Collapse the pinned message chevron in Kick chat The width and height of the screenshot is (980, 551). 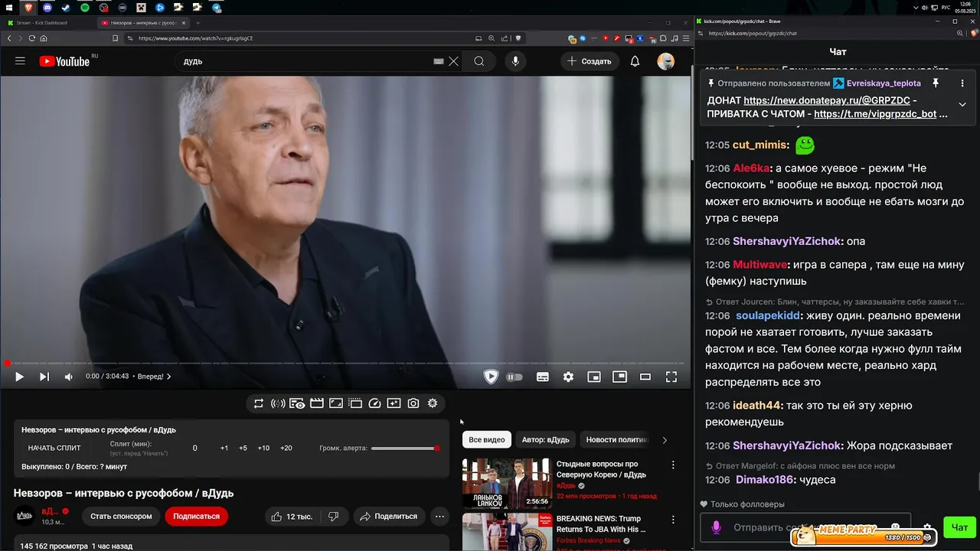click(962, 104)
